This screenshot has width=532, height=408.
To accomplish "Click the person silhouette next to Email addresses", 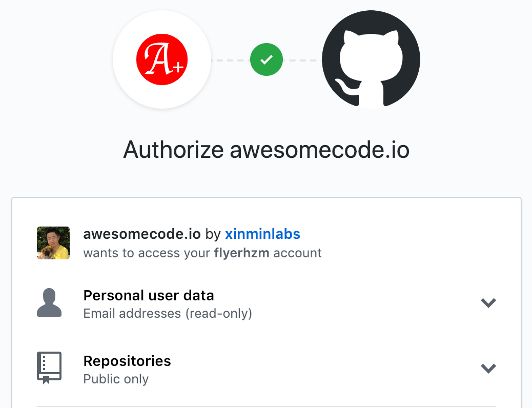I will tap(49, 302).
